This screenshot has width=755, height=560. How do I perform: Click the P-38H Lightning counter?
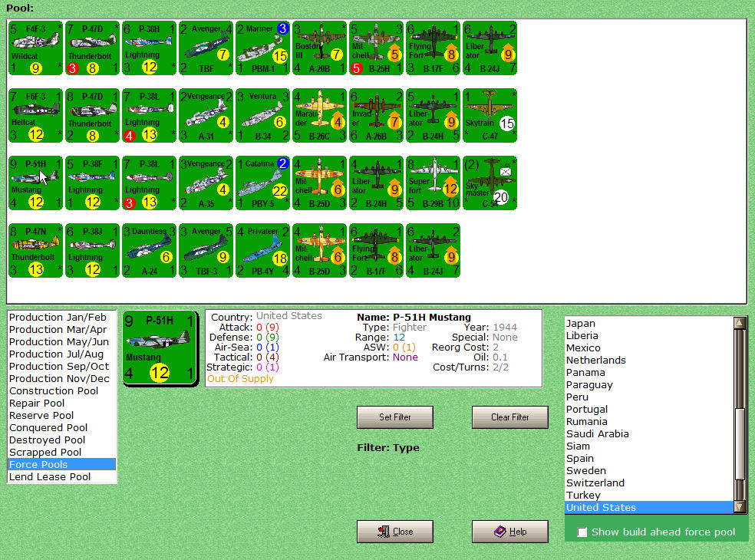150,48
